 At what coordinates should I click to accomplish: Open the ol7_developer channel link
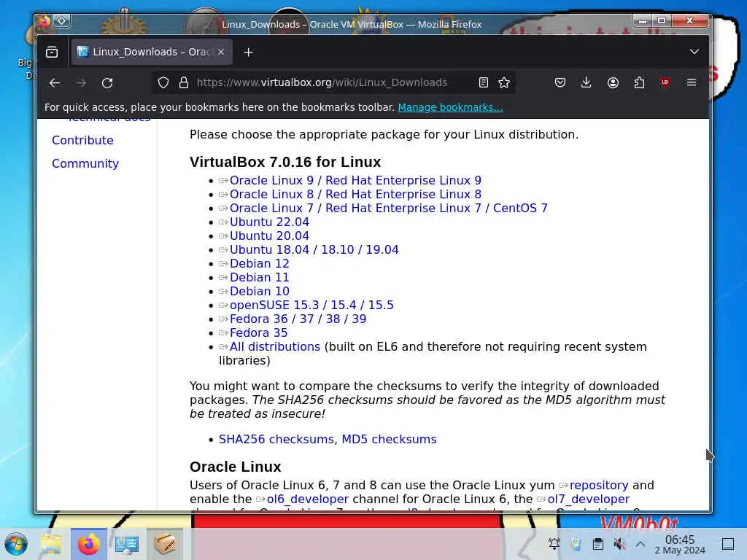[x=589, y=499]
